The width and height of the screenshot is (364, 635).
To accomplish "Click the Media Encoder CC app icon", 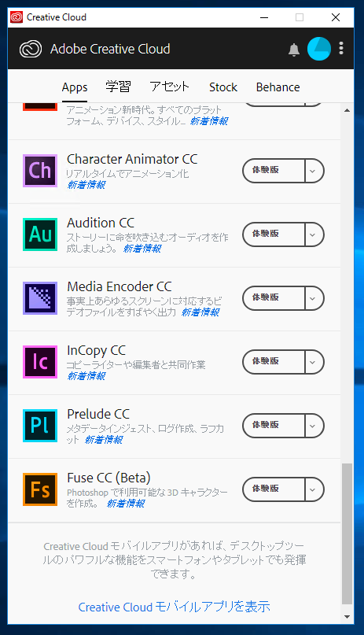I will [40, 298].
